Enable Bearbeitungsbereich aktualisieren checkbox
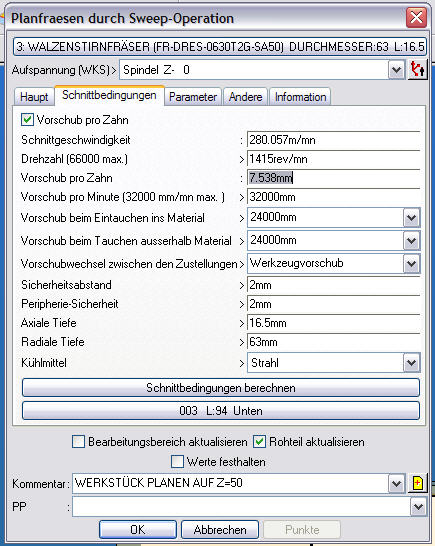This screenshot has height=546, width=435. tap(78, 442)
